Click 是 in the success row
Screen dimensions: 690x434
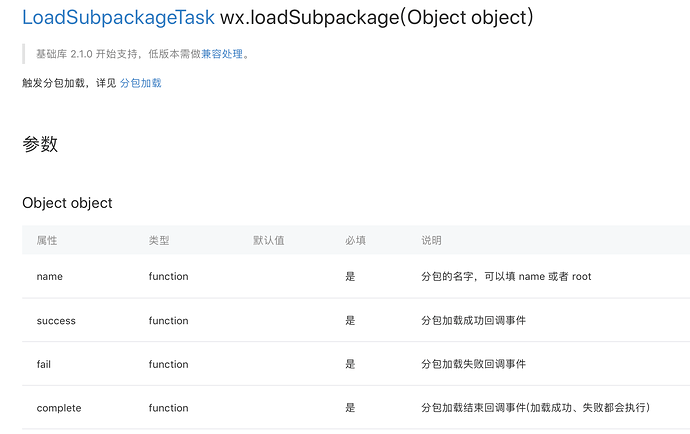coord(350,321)
